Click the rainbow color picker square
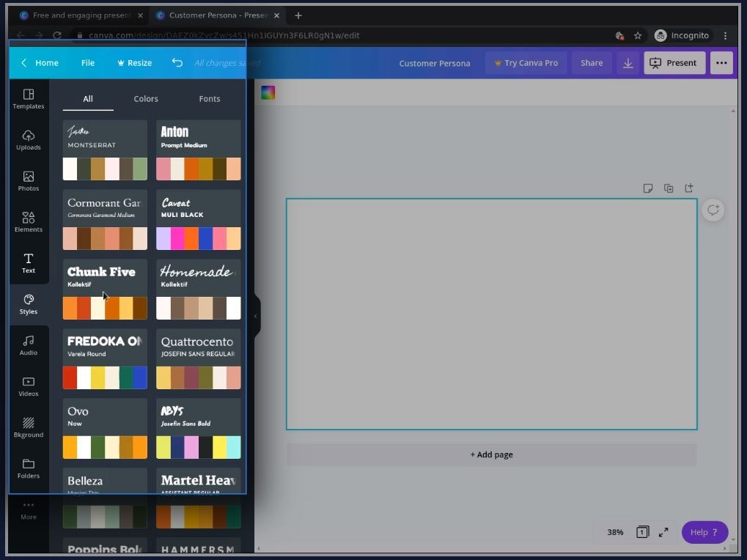The image size is (747, 560). tap(268, 93)
